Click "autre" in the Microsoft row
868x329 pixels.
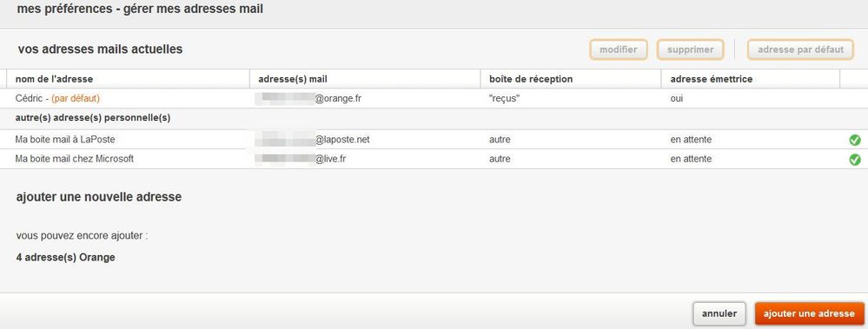(500, 159)
